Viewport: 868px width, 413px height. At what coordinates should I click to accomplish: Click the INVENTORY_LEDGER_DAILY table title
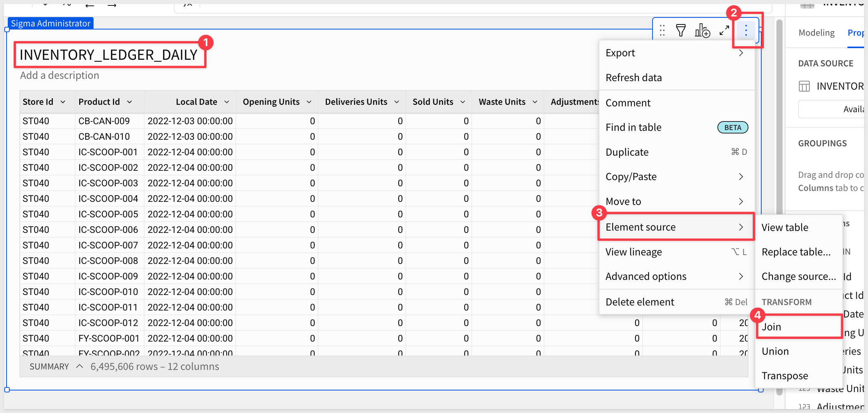point(109,55)
